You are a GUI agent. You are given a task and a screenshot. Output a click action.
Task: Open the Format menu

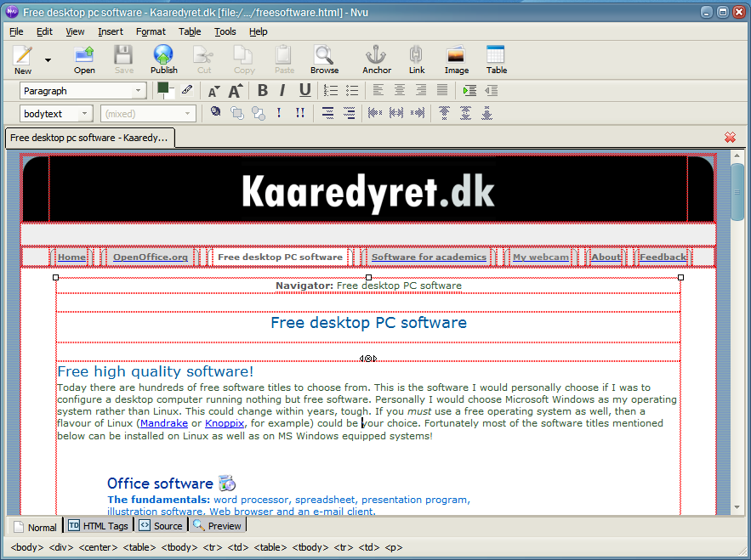(151, 31)
